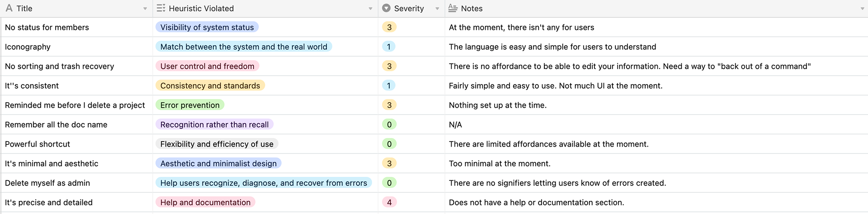This screenshot has width=868, height=214.
Task: Click the 'User control and freedom' tag
Action: [x=207, y=66]
